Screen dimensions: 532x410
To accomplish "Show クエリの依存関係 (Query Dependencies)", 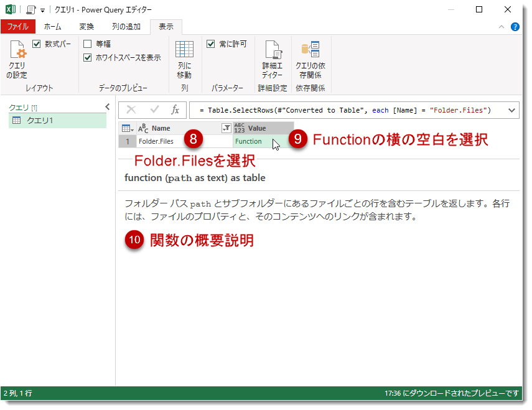I will coord(310,56).
